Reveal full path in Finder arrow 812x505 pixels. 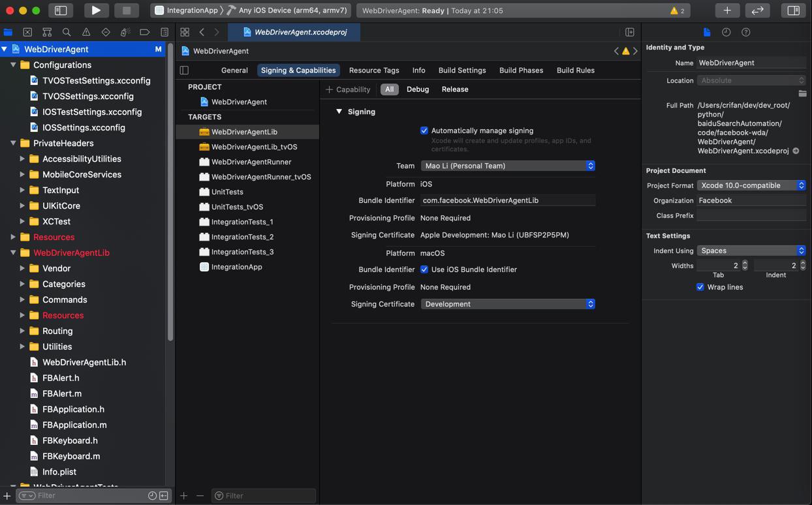[796, 151]
